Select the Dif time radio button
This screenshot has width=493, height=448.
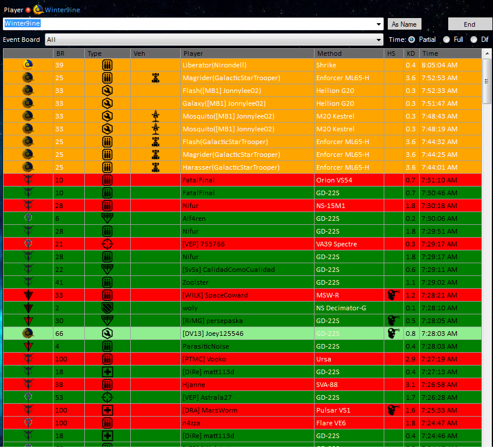pyautogui.click(x=474, y=40)
